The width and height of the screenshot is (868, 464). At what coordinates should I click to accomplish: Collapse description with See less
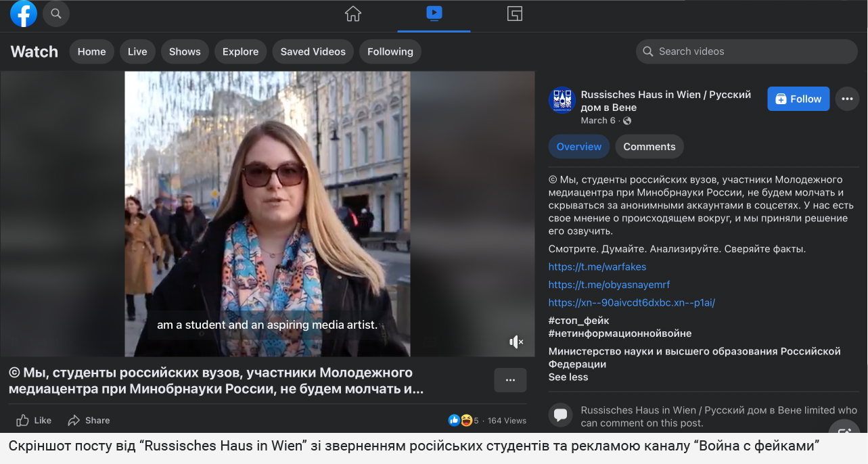tap(568, 377)
